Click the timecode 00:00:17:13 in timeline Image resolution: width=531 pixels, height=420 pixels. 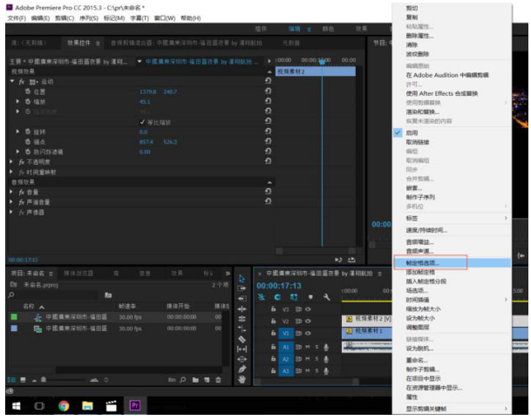click(x=278, y=285)
